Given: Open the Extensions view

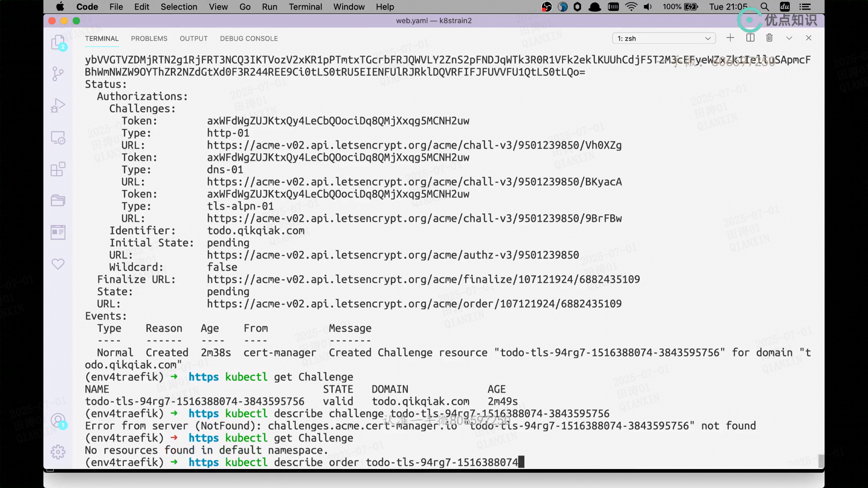Looking at the screenshot, I should [x=58, y=169].
